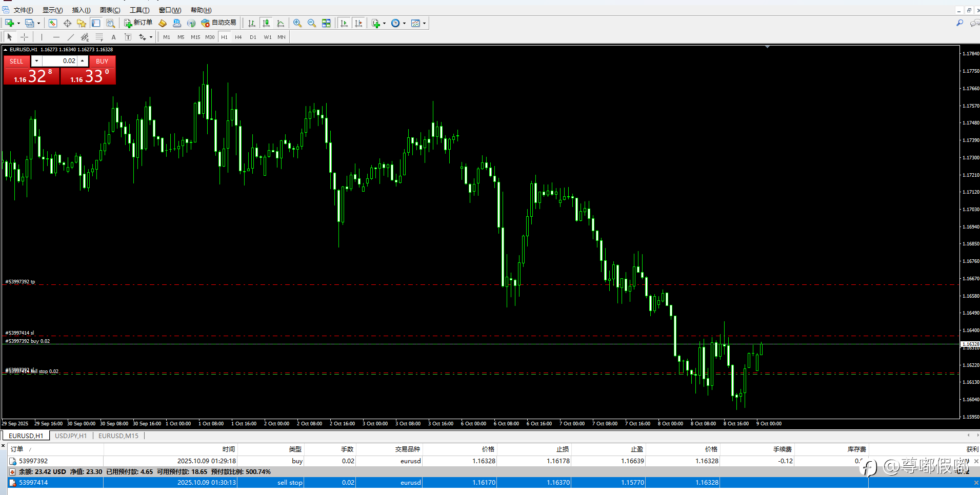Switch timeframe to M15
The image size is (980, 495).
pyautogui.click(x=195, y=37)
